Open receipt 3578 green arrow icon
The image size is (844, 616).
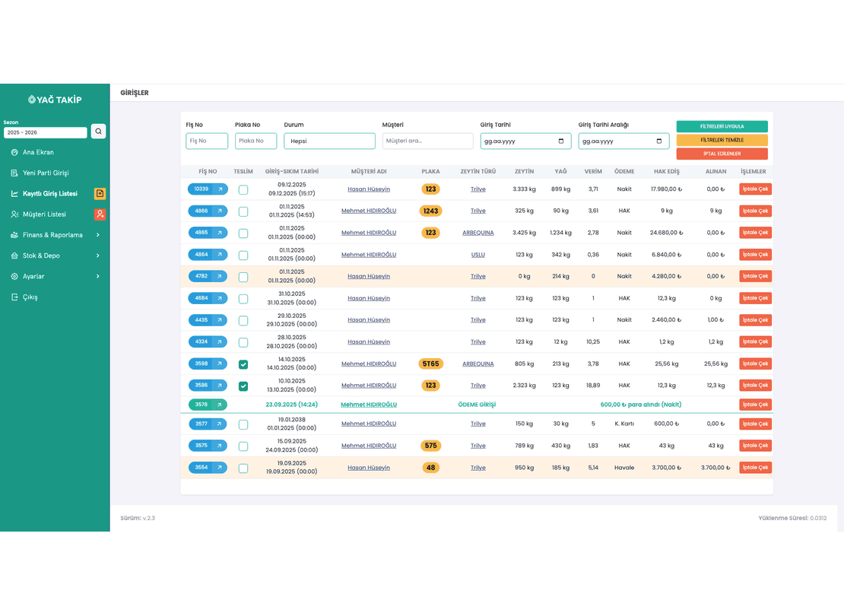(x=219, y=405)
